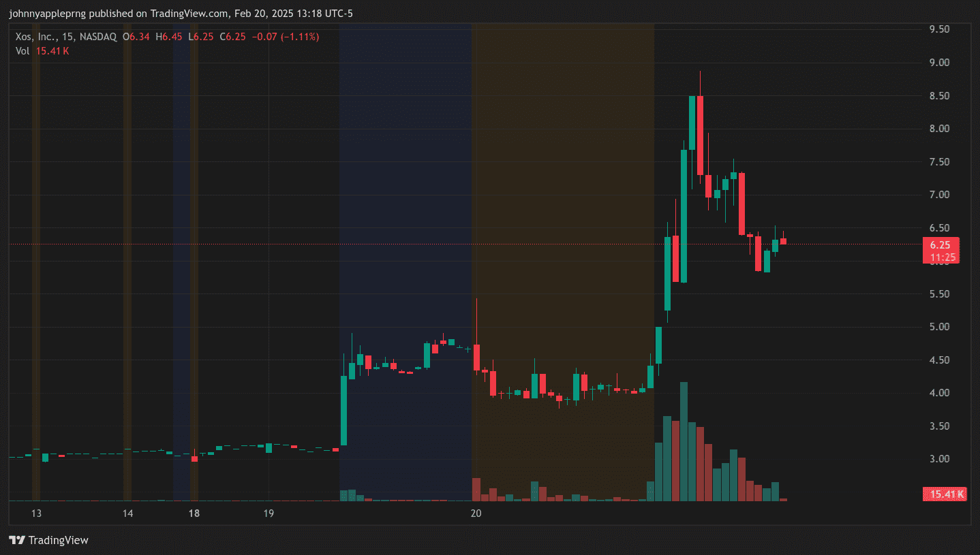Click the 7.00 price axis label
This screenshot has height=555, width=980.
tap(940, 195)
